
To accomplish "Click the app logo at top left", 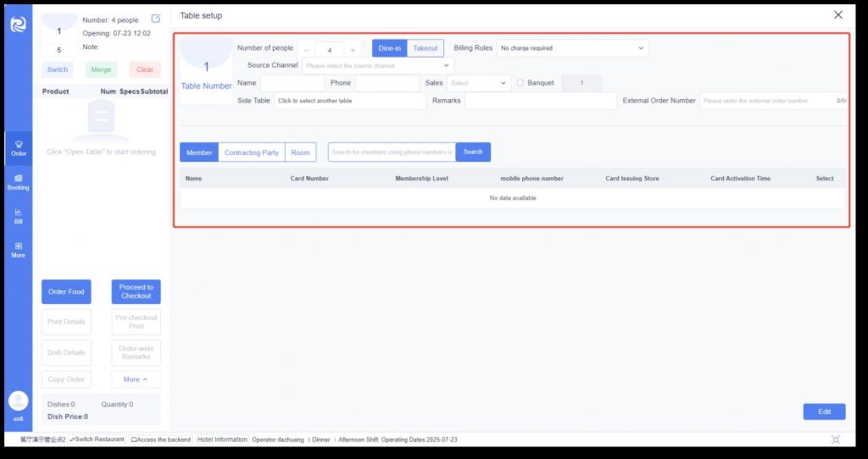I will click(18, 25).
